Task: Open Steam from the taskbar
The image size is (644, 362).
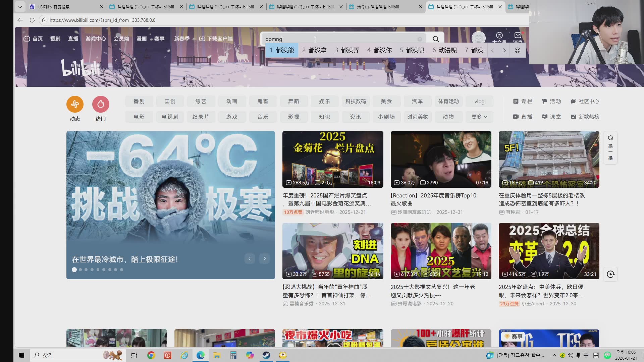Action: (266, 355)
